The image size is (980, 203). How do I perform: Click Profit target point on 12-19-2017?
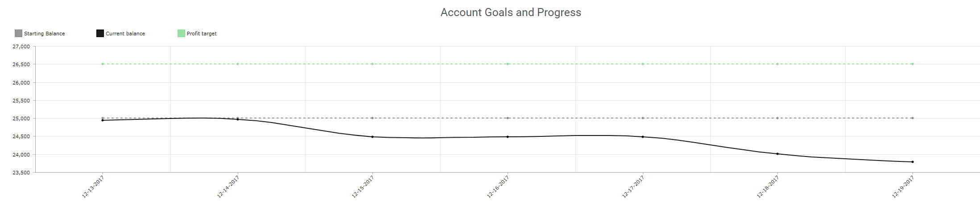pos(913,64)
